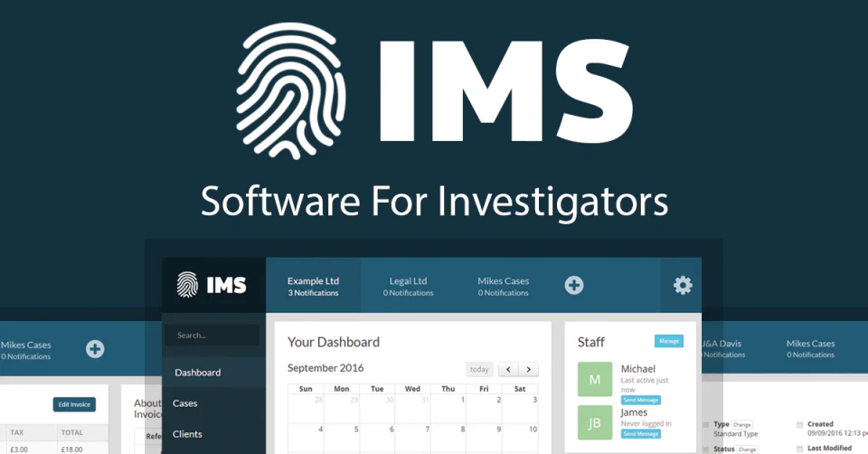
Task: Switch to the Legal Ltd tab
Action: [408, 286]
